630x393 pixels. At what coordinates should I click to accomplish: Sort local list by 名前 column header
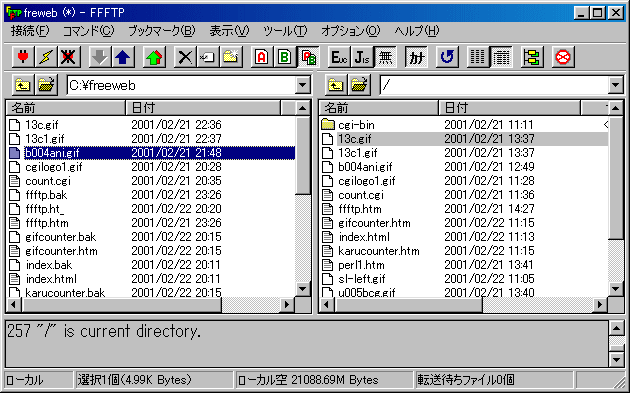click(66, 108)
